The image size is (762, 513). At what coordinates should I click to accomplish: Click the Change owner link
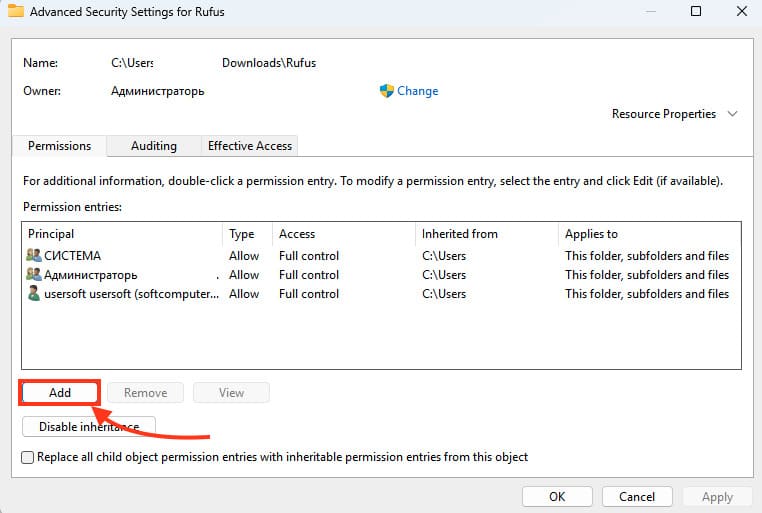tap(417, 91)
